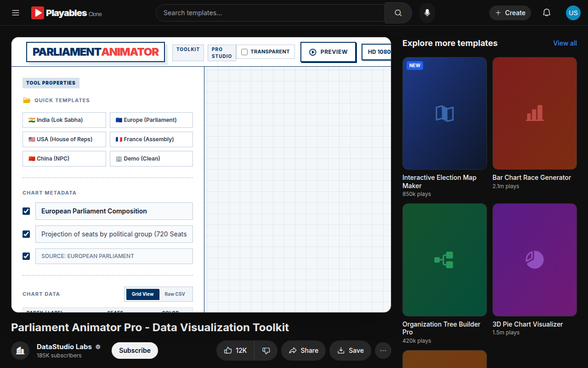Open the HD 1080 resolution dropdown
Screen dimensions: 588x368
click(x=377, y=52)
